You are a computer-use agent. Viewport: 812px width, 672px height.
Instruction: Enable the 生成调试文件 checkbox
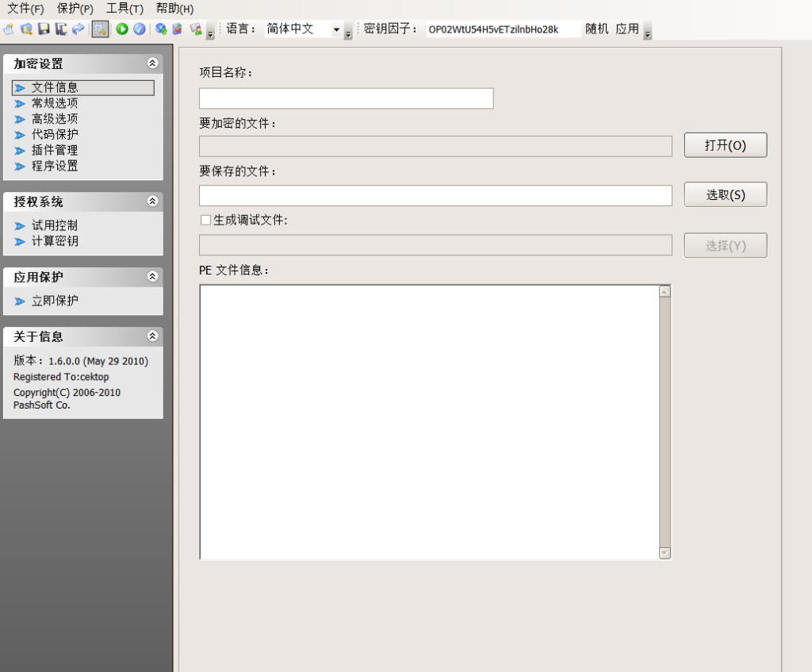coord(205,221)
